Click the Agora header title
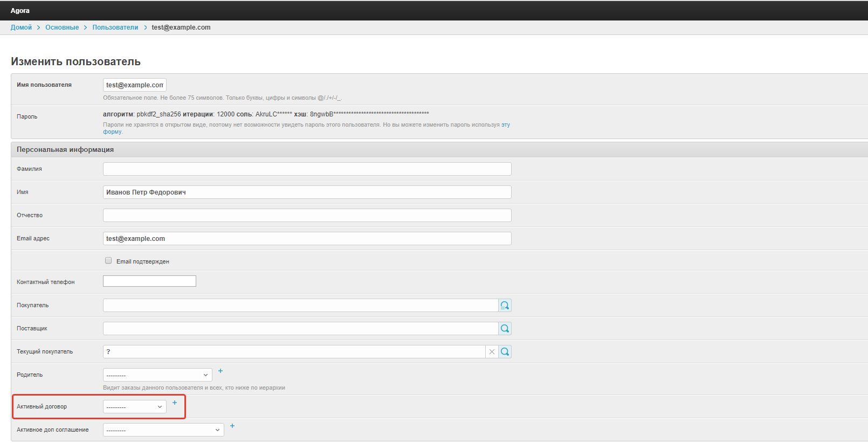Image resolution: width=868 pixels, height=443 pixels. (20, 11)
